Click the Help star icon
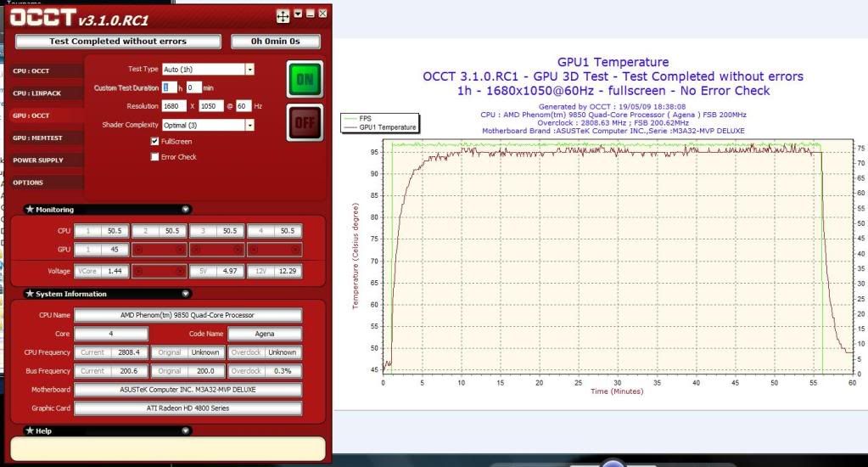 coord(30,430)
